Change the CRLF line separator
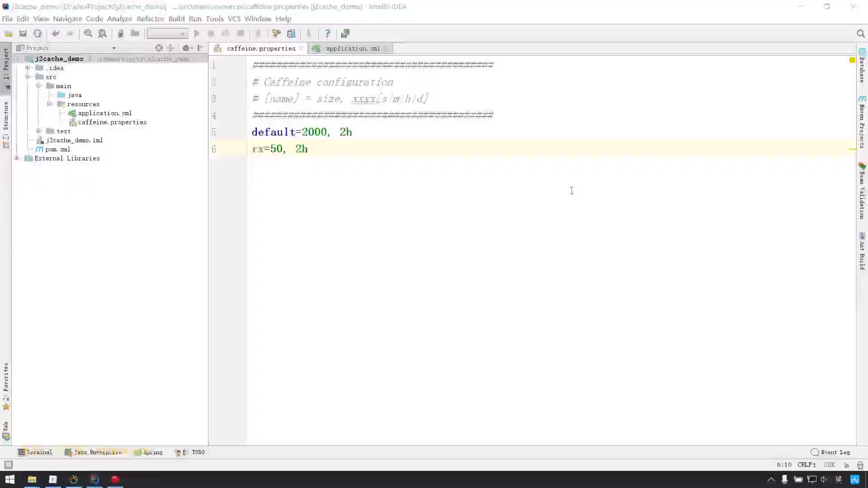The width and height of the screenshot is (868, 488). tap(807, 465)
